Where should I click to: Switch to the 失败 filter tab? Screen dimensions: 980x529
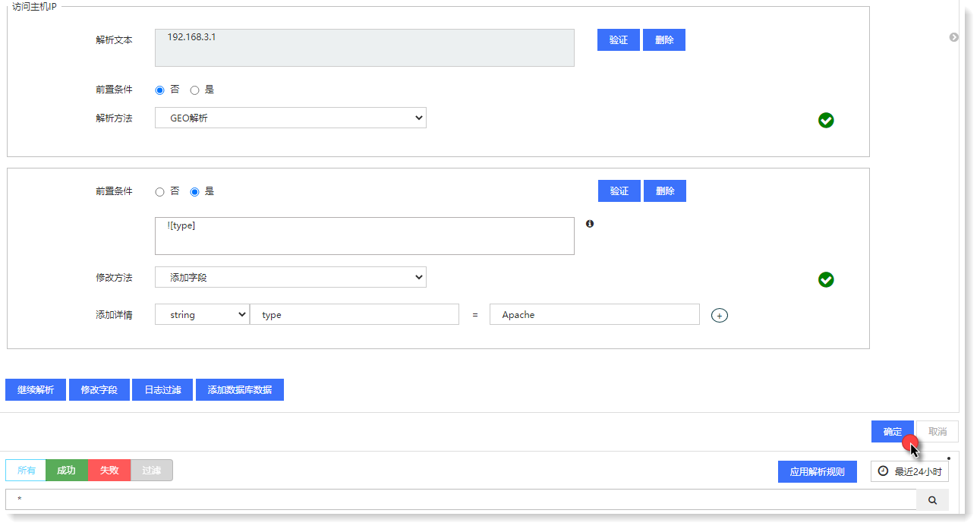click(x=109, y=471)
